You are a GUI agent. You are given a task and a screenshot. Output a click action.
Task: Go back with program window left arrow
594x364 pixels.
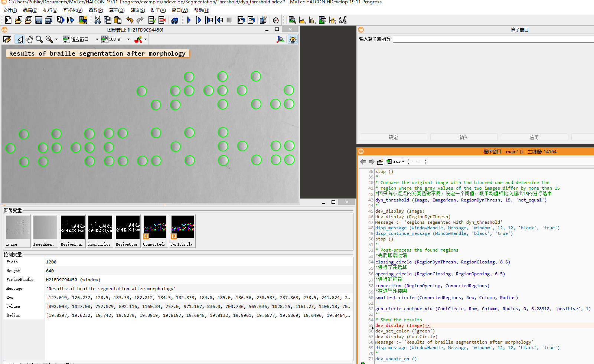point(363,162)
